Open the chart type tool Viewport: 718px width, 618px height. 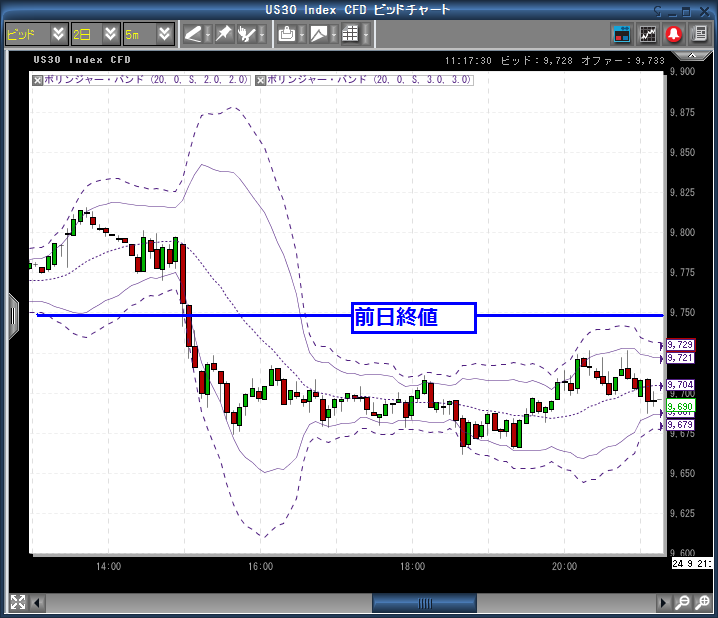318,33
